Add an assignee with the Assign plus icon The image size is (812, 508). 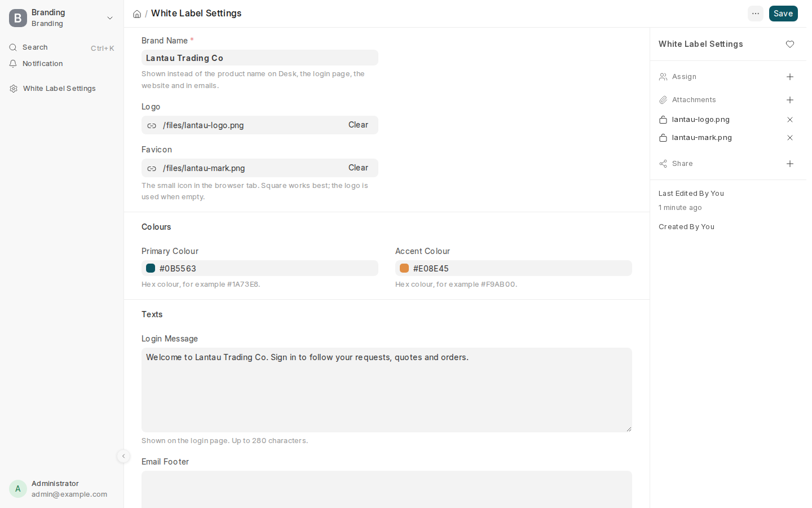tap(790, 77)
